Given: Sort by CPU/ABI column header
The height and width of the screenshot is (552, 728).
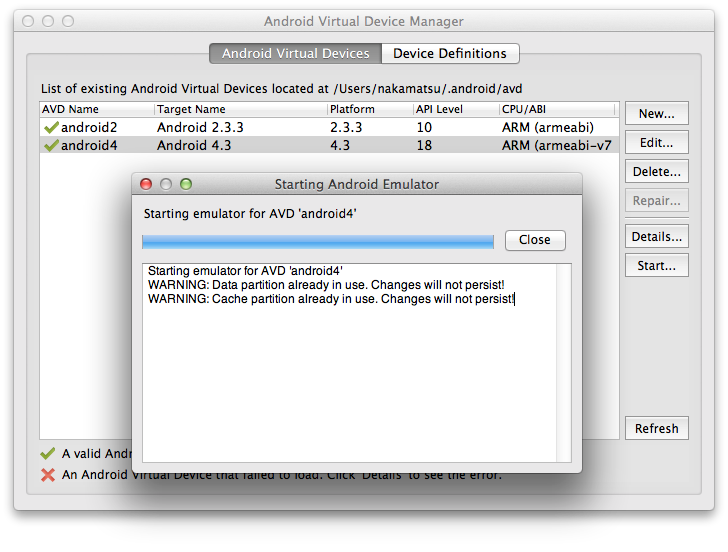Looking at the screenshot, I should coord(557,109).
